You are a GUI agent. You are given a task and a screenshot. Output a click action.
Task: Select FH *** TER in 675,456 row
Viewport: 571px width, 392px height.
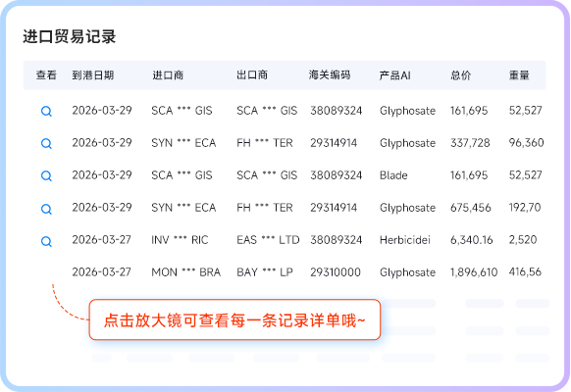click(x=265, y=208)
